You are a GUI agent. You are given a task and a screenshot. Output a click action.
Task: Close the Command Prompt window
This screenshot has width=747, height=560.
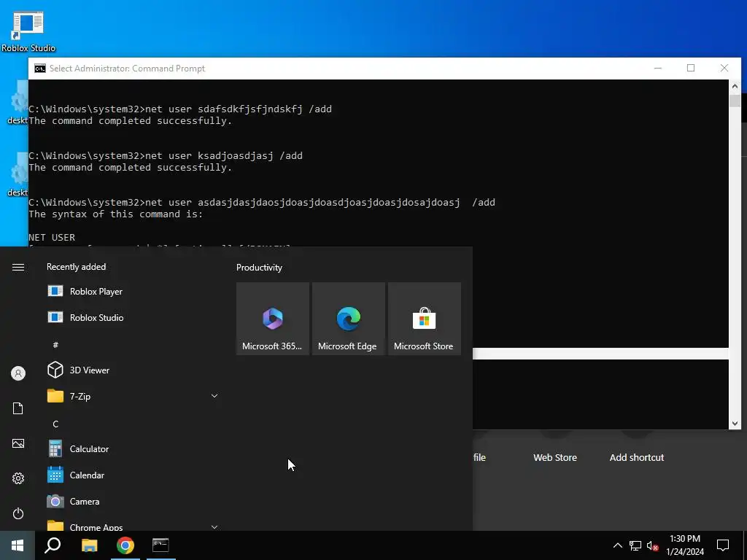tap(724, 68)
